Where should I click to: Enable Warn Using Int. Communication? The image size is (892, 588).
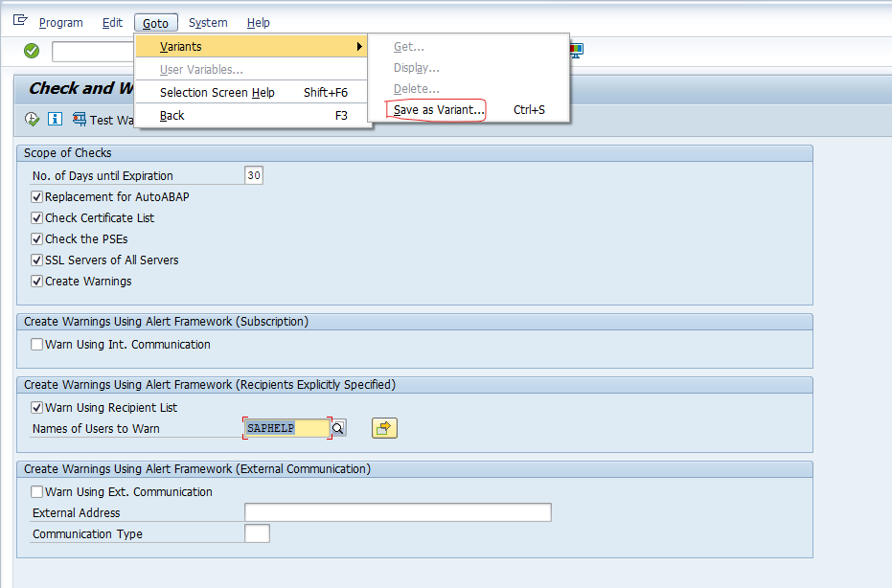[x=37, y=345]
